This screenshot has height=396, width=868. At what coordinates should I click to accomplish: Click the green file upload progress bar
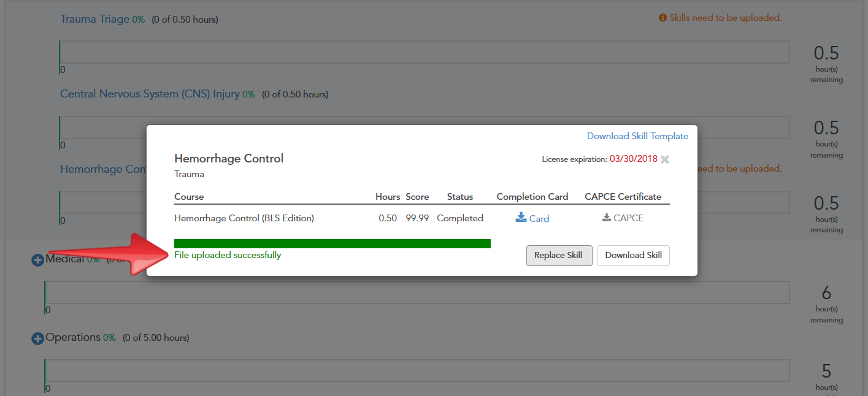332,243
